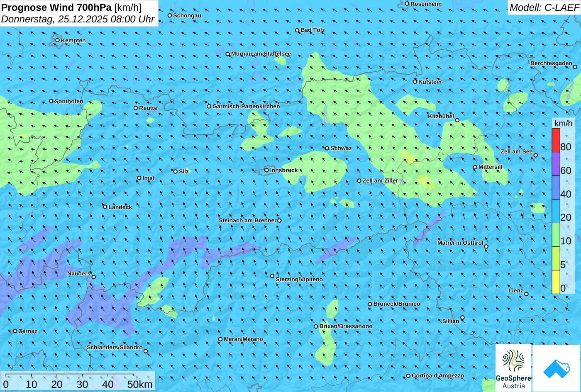Click the 'Zell am See' city label
581x392 pixels.
tap(516, 151)
